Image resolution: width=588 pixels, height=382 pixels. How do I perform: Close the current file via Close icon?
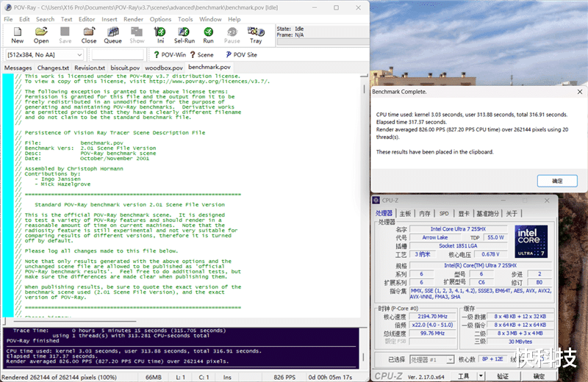coord(89,35)
